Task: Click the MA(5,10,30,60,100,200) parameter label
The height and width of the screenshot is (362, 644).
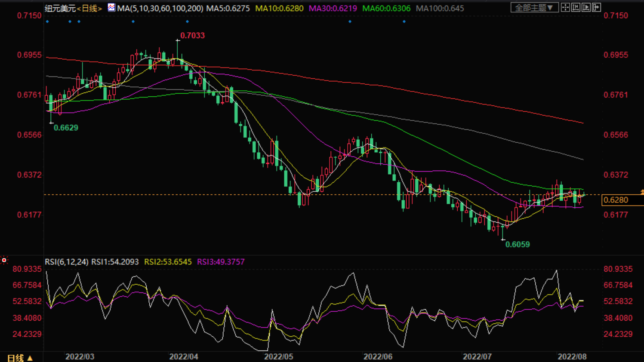Action: [x=160, y=8]
